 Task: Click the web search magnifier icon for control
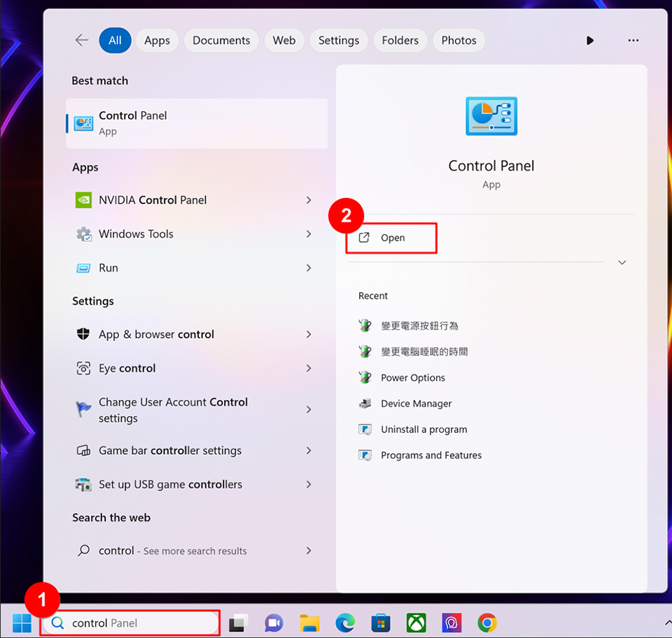[83, 551]
